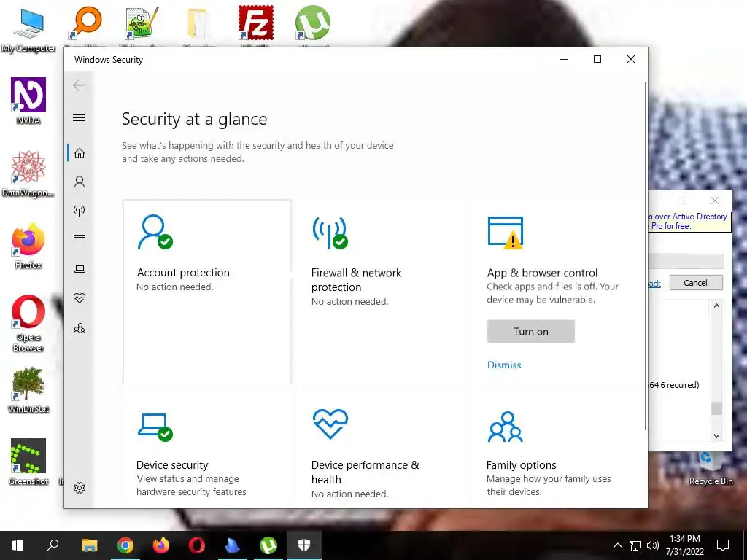
Task: Open the Account protection tile
Action: pyautogui.click(x=206, y=292)
